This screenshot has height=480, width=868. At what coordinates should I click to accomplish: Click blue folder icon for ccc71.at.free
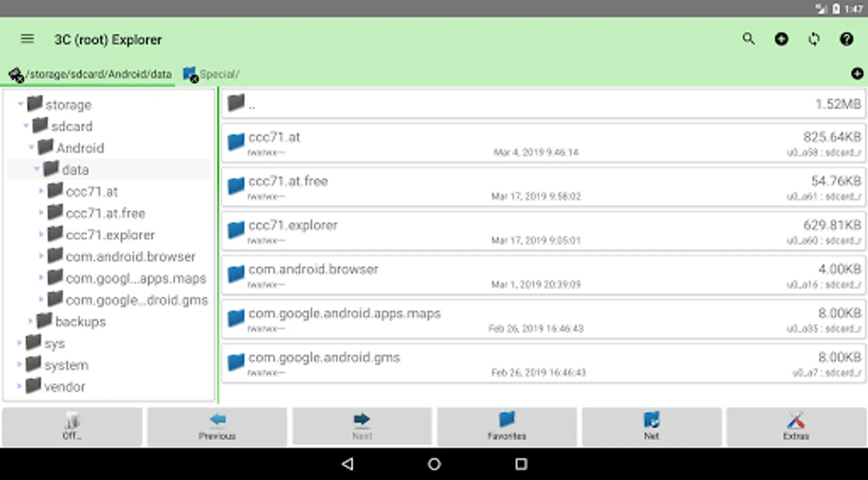(x=236, y=186)
